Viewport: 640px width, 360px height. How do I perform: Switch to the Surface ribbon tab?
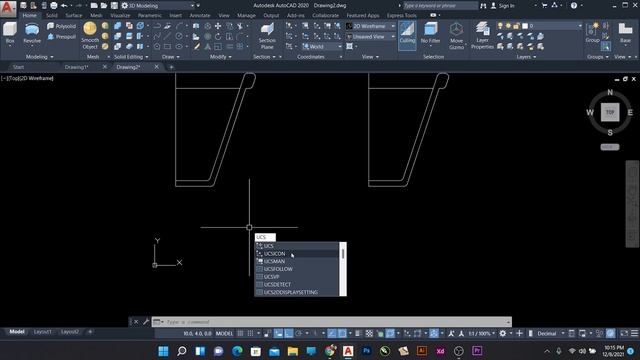click(x=74, y=16)
